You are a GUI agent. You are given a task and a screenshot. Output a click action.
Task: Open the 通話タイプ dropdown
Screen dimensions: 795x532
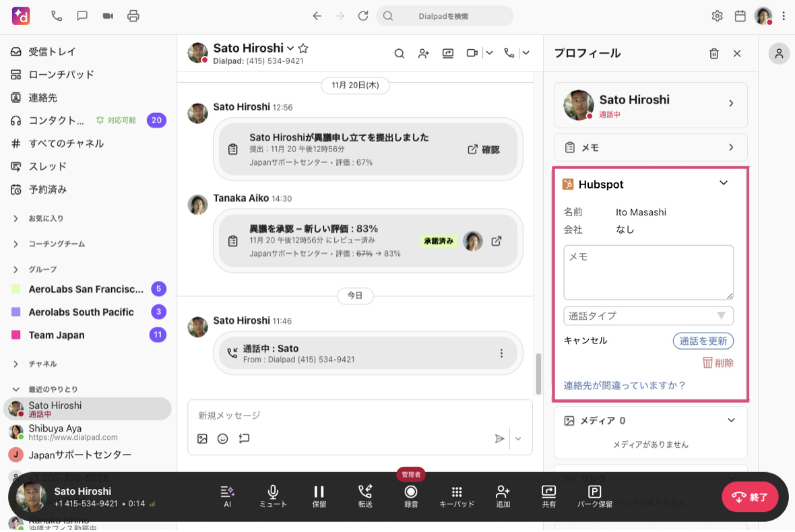point(648,316)
